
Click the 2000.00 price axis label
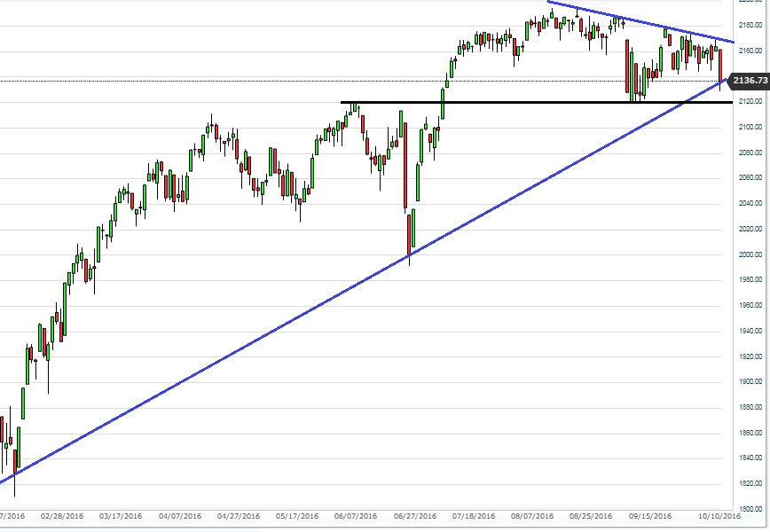pyautogui.click(x=750, y=254)
